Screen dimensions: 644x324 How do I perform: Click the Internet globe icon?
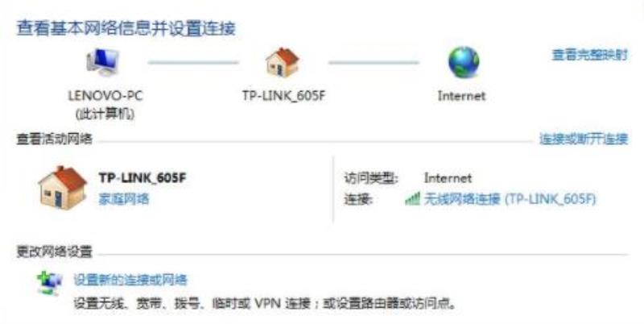point(464,63)
